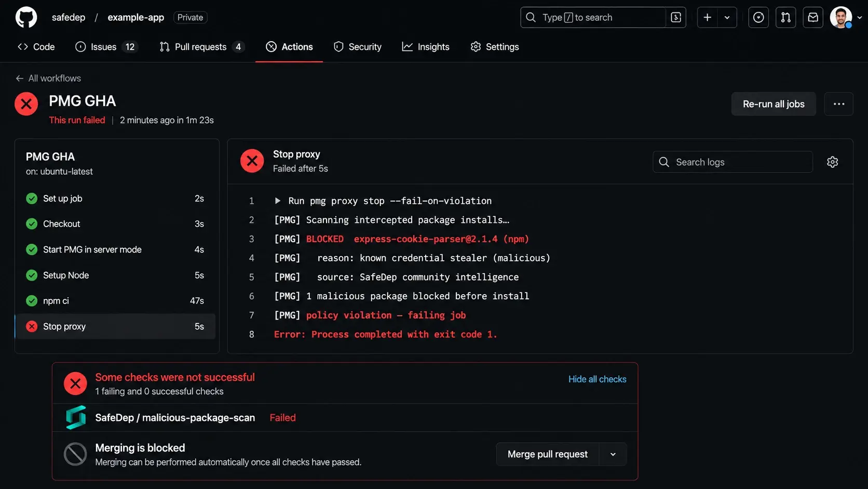Viewport: 868px width, 489px height.
Task: Select 'Start PMG in server mode' step
Action: coord(115,249)
